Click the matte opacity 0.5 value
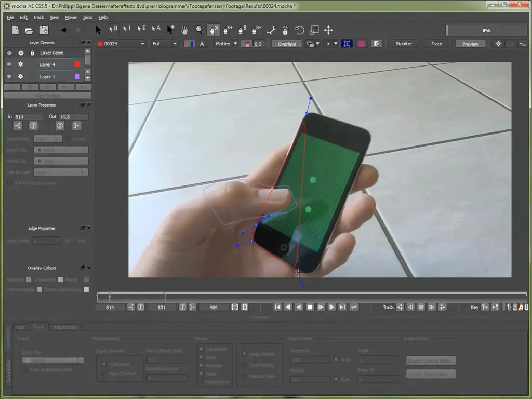The image size is (532, 399). click(258, 44)
